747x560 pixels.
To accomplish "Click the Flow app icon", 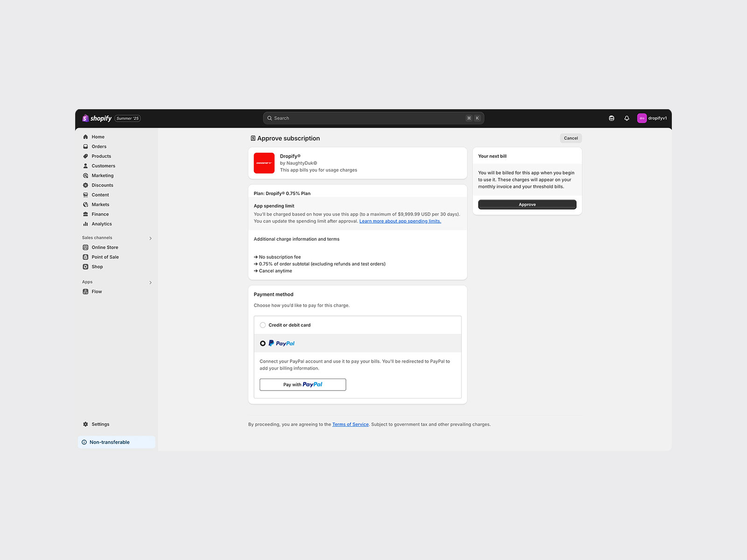I will point(85,292).
